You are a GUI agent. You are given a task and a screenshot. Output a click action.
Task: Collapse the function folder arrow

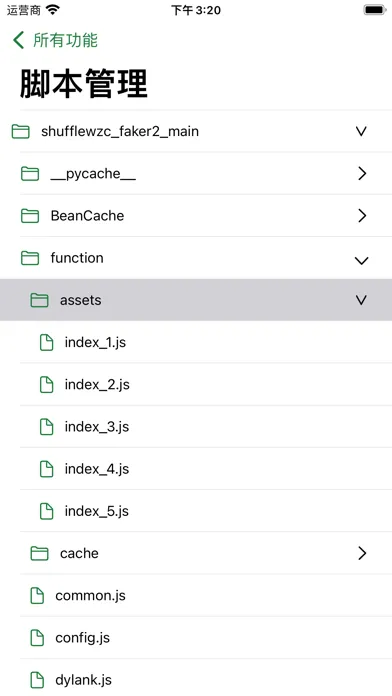point(361,261)
